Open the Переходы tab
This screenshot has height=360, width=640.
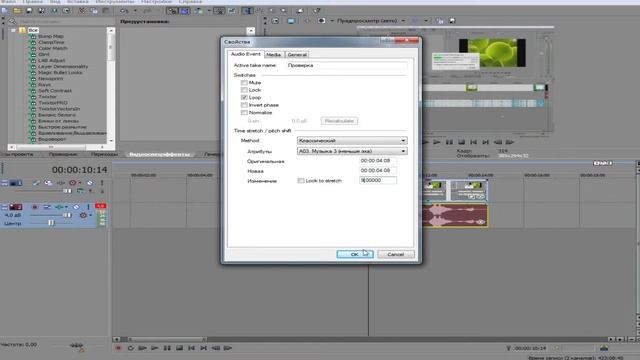tap(104, 154)
